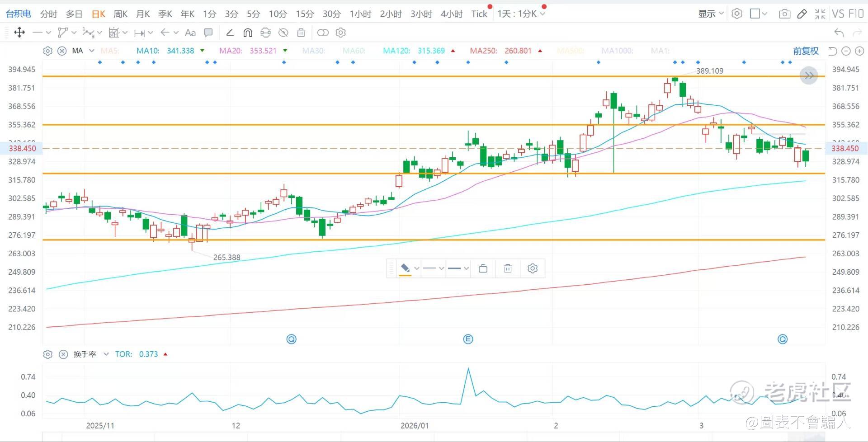
Task: Delete selected line via floating toolbar trash
Action: (x=508, y=268)
